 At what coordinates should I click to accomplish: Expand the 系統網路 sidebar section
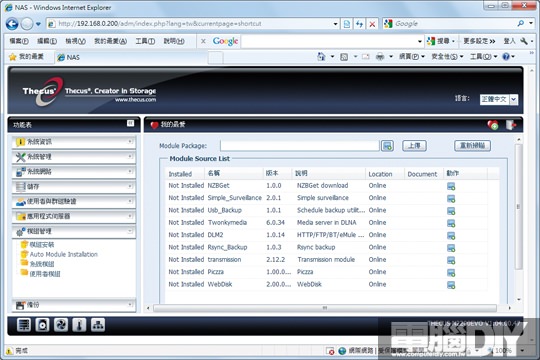click(x=74, y=172)
